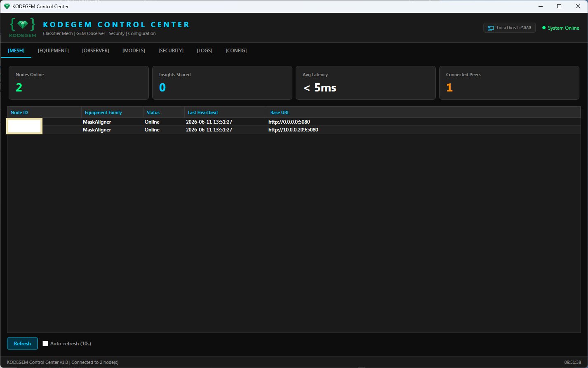The height and width of the screenshot is (368, 588).
Task: Click the KODEGEM title bar app icon
Action: 7,6
